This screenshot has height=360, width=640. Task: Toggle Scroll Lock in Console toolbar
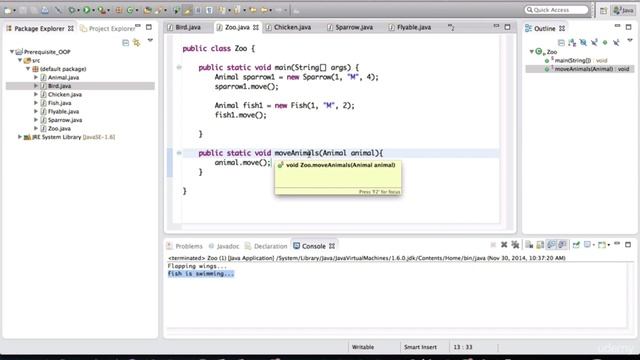tap(540, 245)
